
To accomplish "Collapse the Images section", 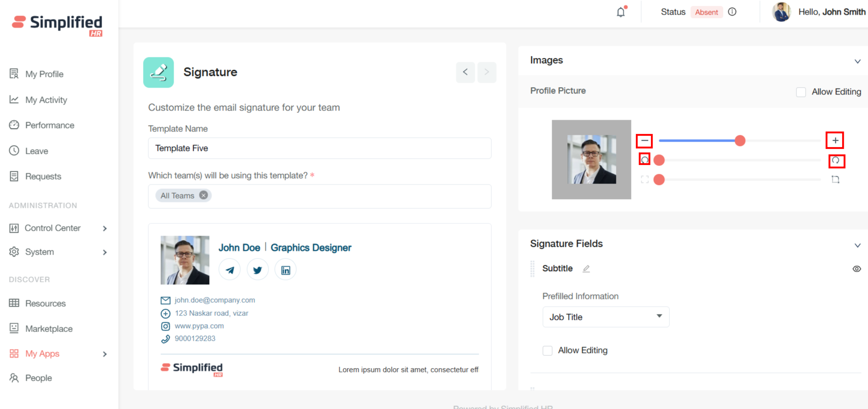I will [857, 61].
